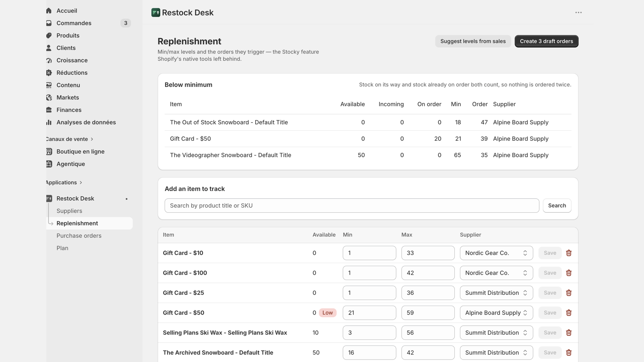Click the Analyses de données chart icon
Viewport: 644px width, 362px height.
click(x=49, y=122)
